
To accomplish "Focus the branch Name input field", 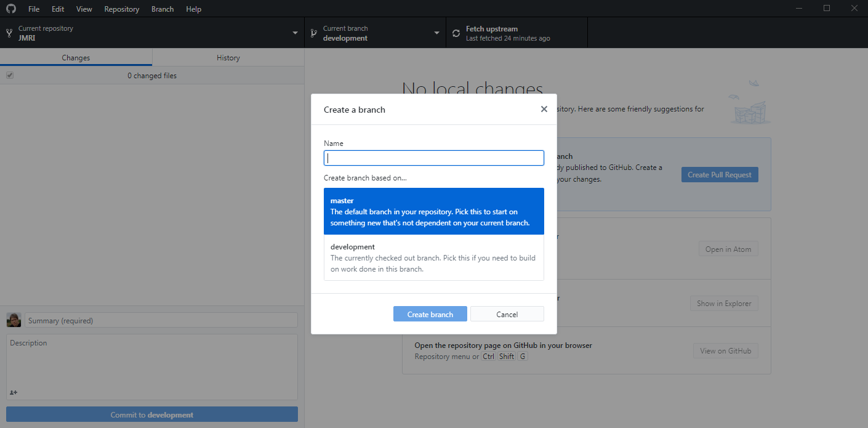I will (x=433, y=158).
